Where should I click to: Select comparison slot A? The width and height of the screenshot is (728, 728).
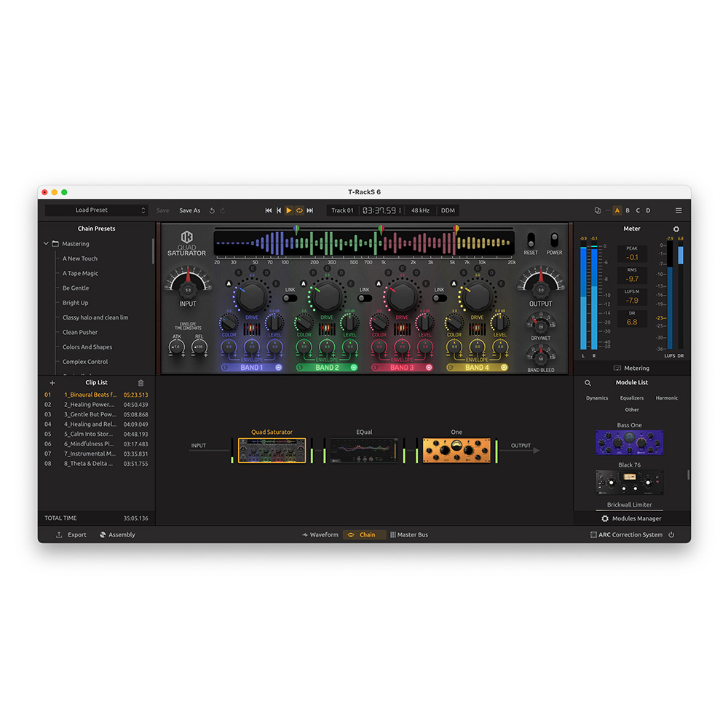coord(617,210)
